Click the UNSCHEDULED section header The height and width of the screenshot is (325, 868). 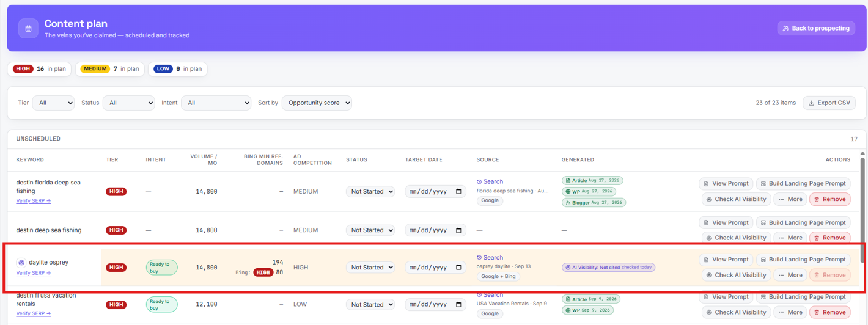(x=38, y=139)
